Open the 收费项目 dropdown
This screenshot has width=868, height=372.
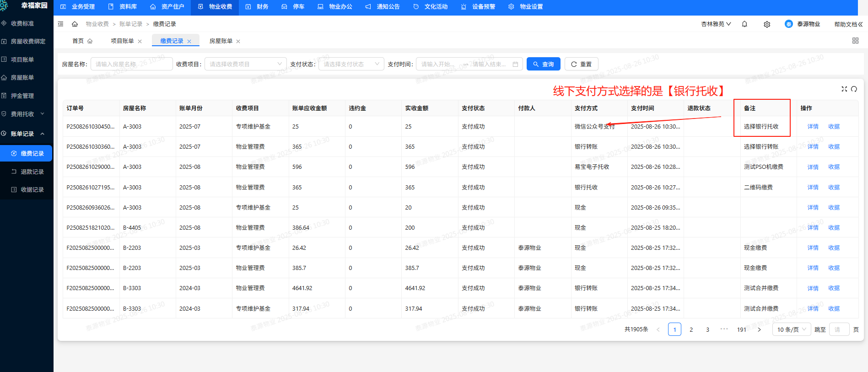click(x=245, y=64)
